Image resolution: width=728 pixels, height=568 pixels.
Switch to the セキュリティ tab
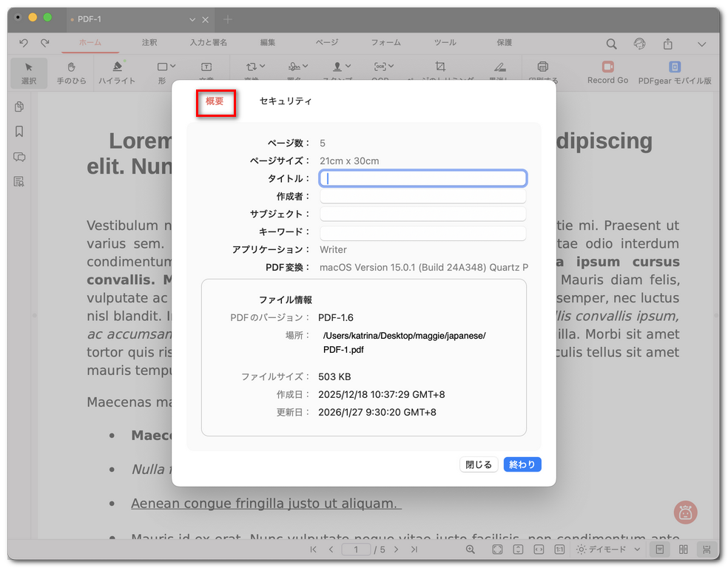point(285,103)
